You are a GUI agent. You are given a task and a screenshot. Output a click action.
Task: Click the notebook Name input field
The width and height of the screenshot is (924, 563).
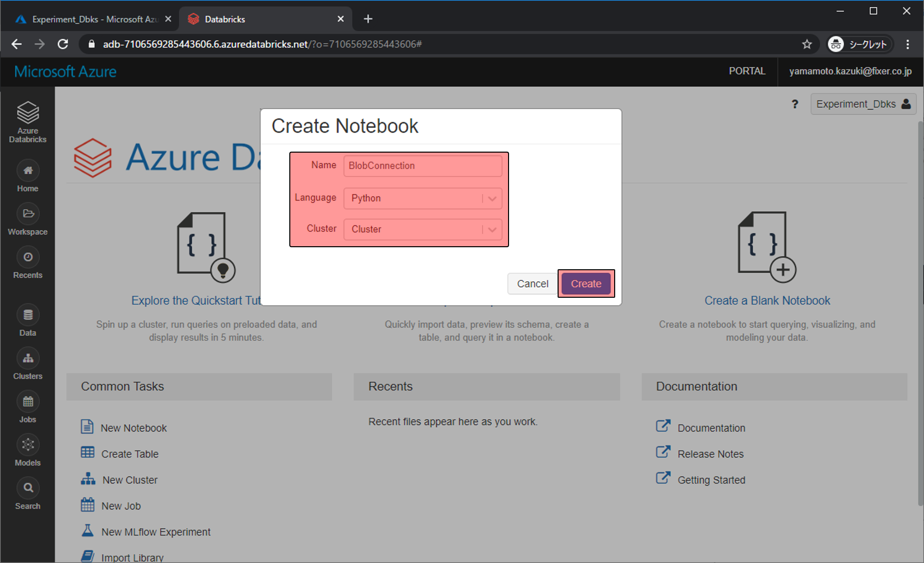pyautogui.click(x=422, y=166)
